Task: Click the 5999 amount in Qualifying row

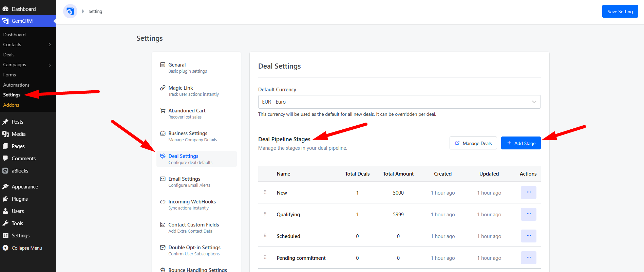Action: pos(398,215)
